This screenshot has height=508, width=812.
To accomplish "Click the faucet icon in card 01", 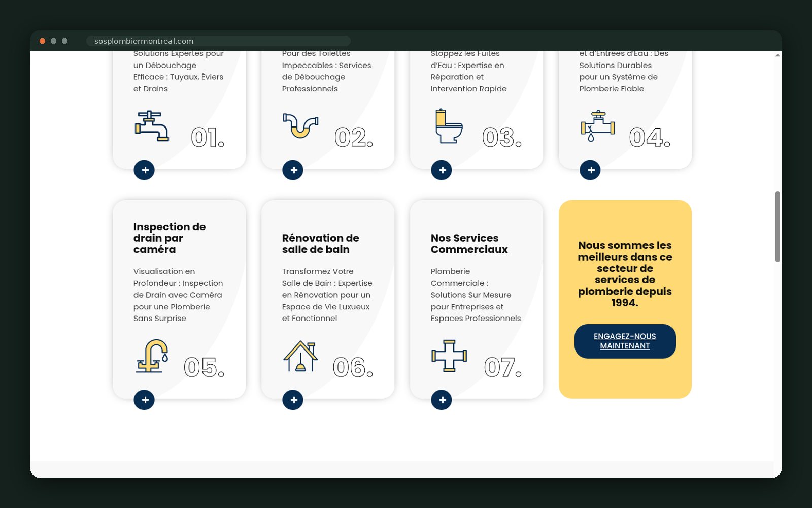I will [152, 126].
